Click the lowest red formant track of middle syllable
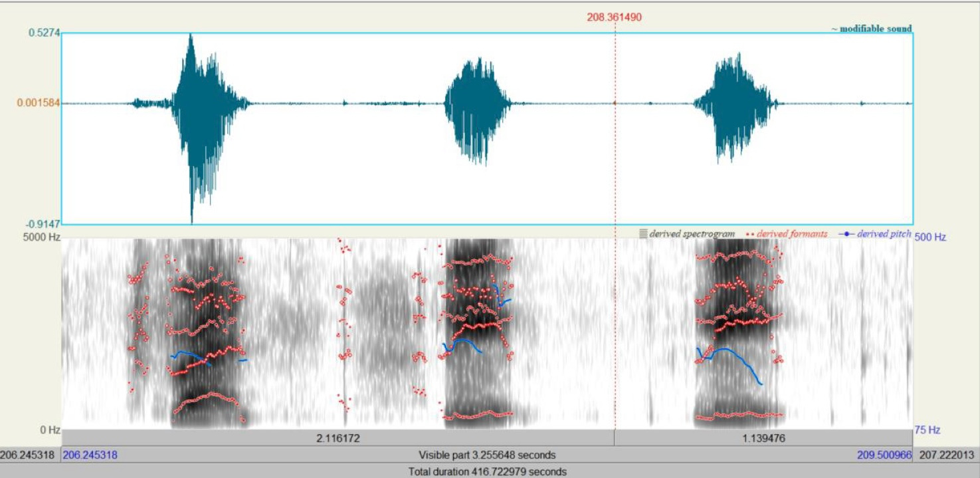The height and width of the screenshot is (478, 980). tap(478, 415)
